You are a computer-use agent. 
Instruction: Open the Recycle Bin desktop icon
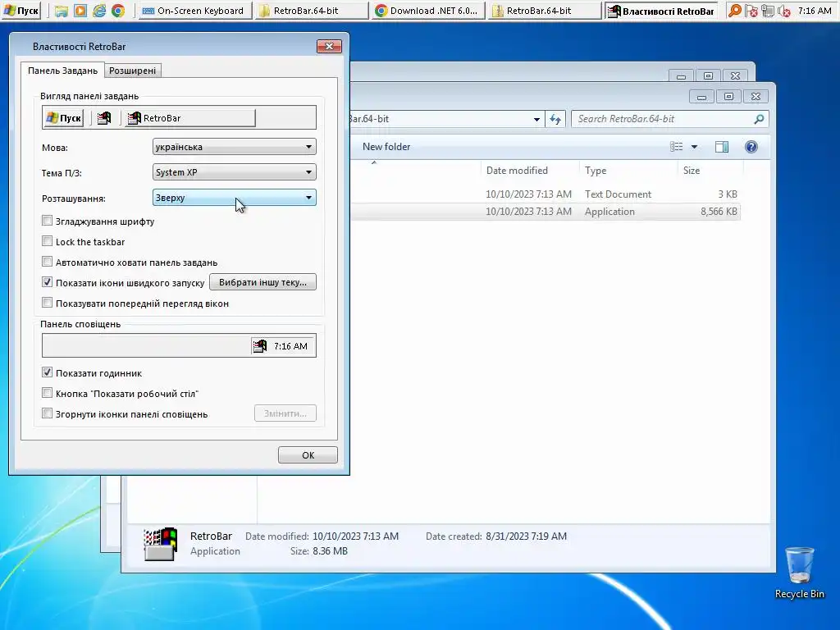(x=799, y=572)
